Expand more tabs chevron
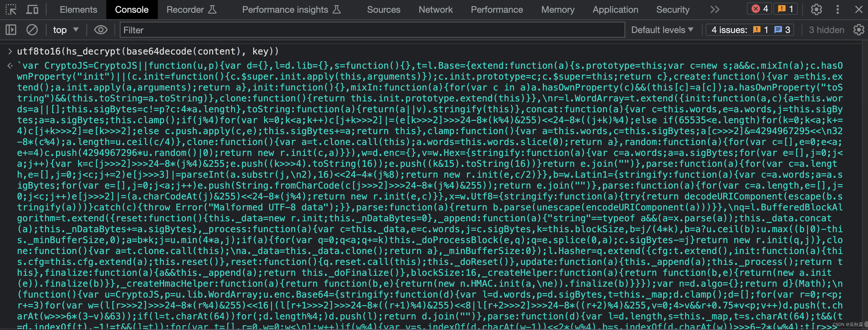The image size is (868, 330). click(x=715, y=9)
